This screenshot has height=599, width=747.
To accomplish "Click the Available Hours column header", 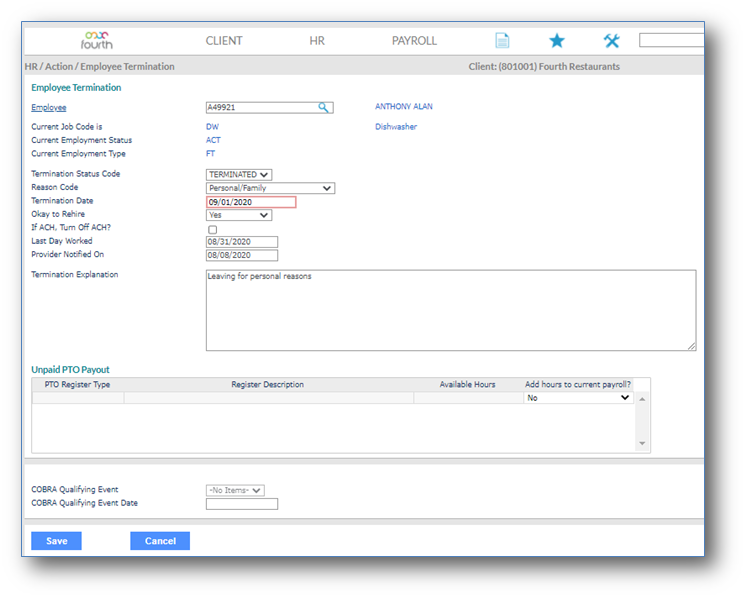I will [467, 384].
